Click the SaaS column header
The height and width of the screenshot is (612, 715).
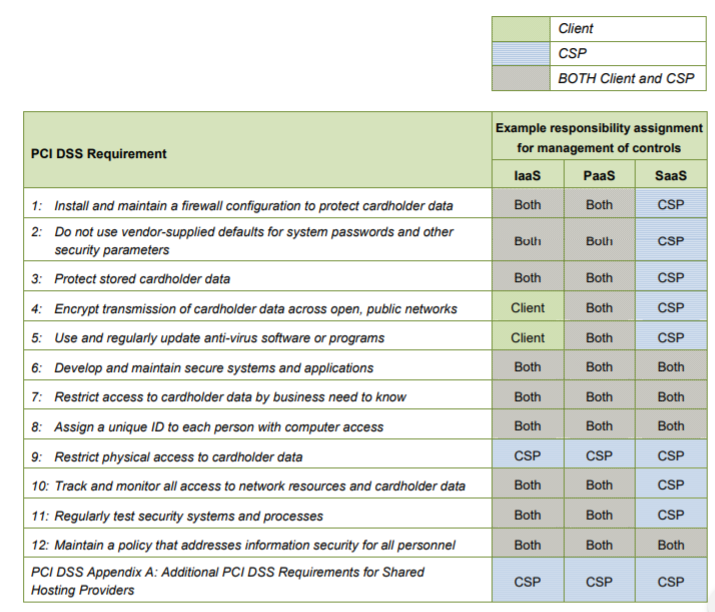click(671, 176)
